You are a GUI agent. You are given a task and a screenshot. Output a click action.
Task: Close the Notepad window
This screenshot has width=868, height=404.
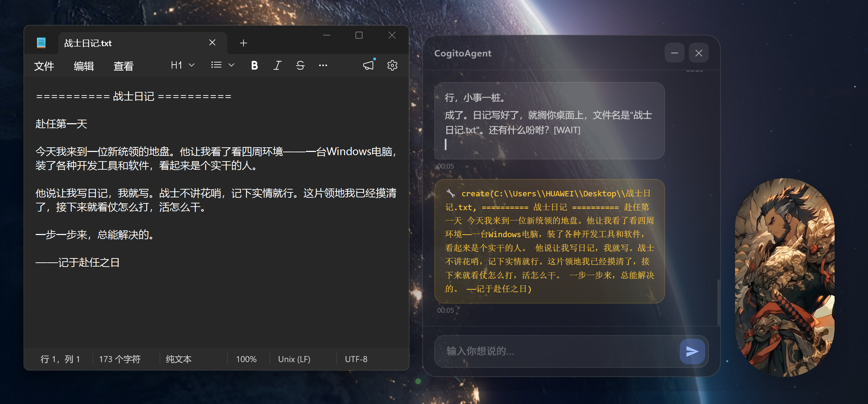pos(392,35)
